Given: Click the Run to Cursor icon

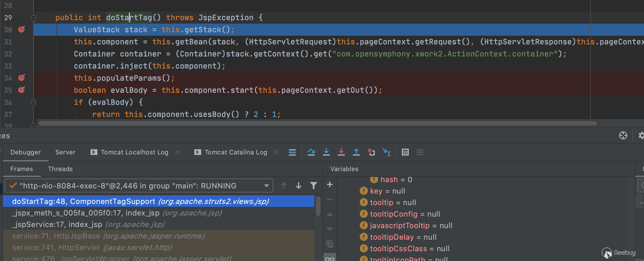Looking at the screenshot, I should coord(386,152).
